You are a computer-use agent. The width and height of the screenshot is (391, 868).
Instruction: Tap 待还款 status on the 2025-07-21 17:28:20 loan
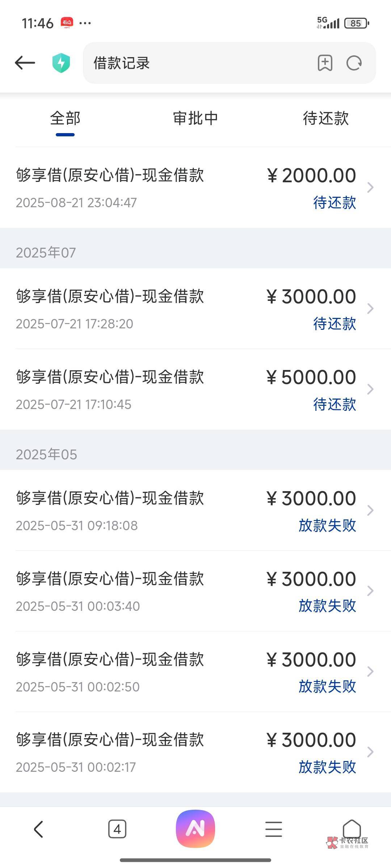(335, 324)
